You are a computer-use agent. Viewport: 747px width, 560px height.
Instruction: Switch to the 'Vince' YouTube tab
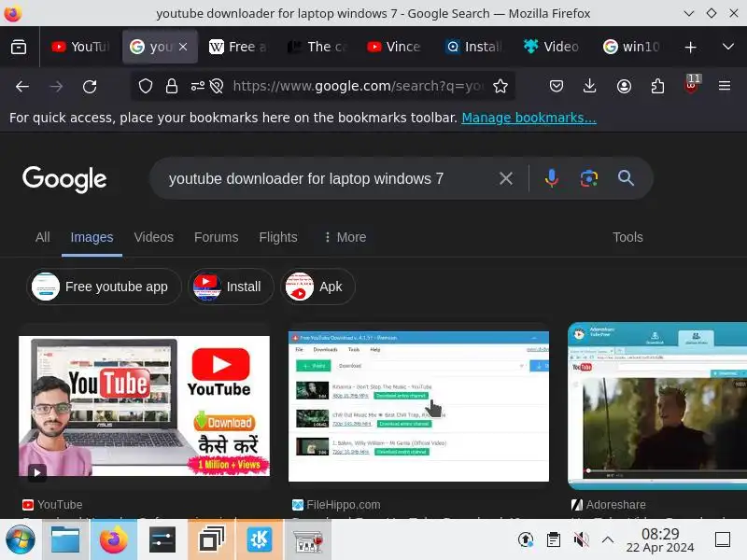click(x=394, y=47)
